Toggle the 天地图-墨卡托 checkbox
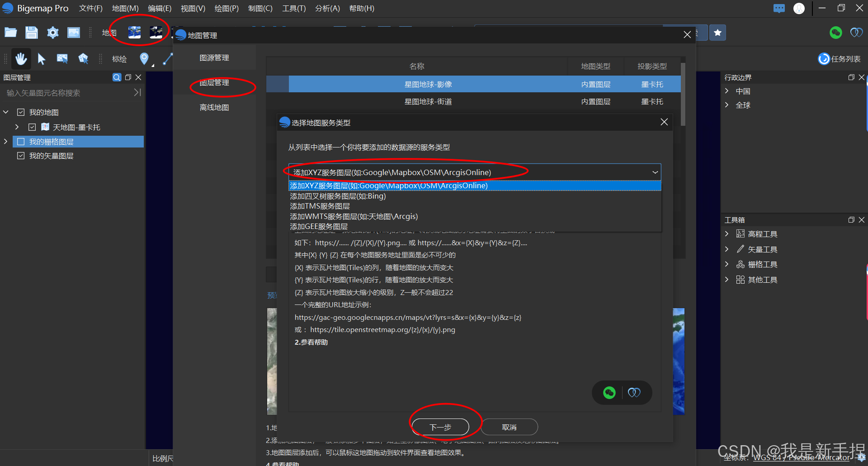The height and width of the screenshot is (466, 868). (x=32, y=127)
